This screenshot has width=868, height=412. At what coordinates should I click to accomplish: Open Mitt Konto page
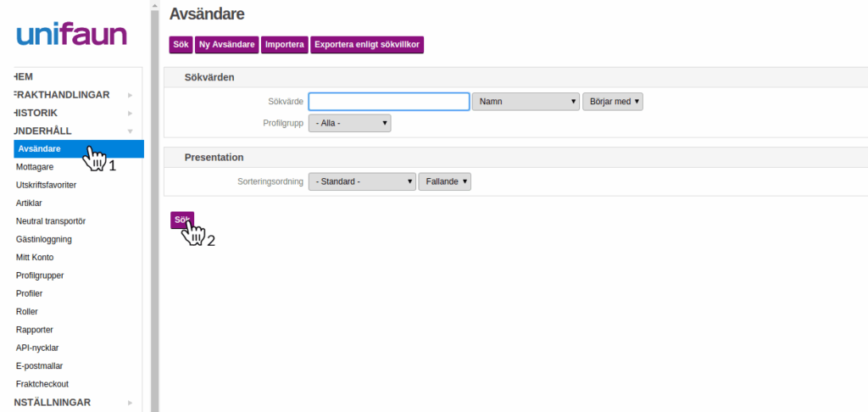click(x=35, y=257)
